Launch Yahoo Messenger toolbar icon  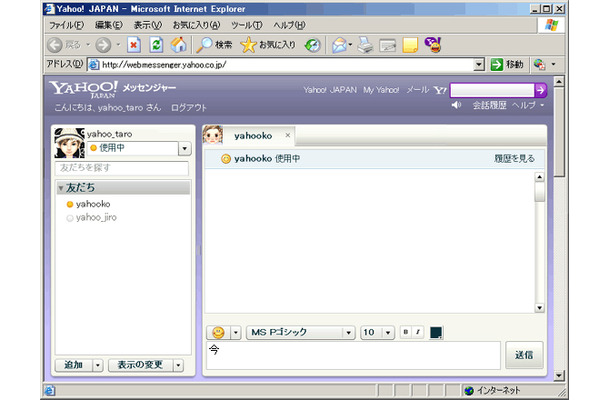433,45
